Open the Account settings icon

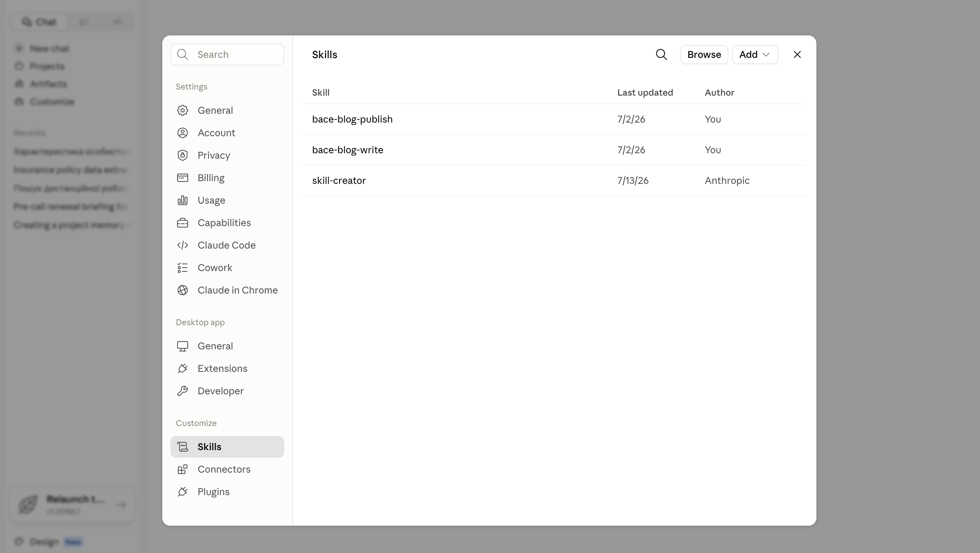click(183, 133)
